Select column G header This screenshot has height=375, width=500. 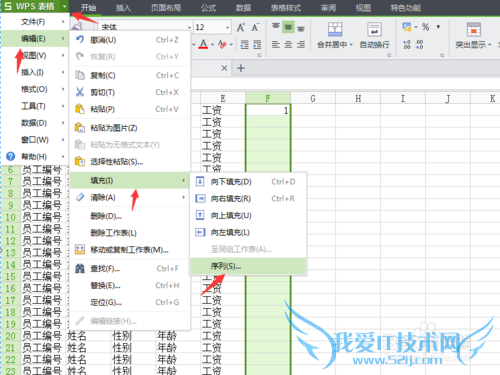tap(313, 98)
